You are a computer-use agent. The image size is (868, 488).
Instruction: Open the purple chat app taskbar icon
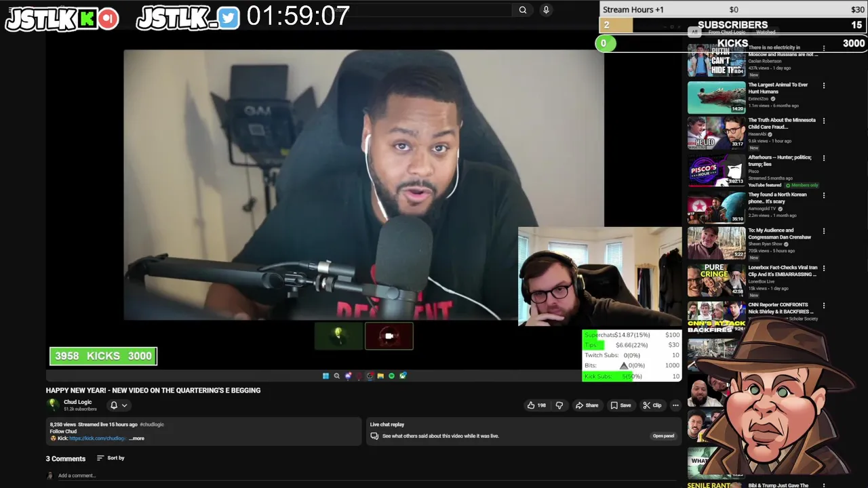[x=348, y=375]
